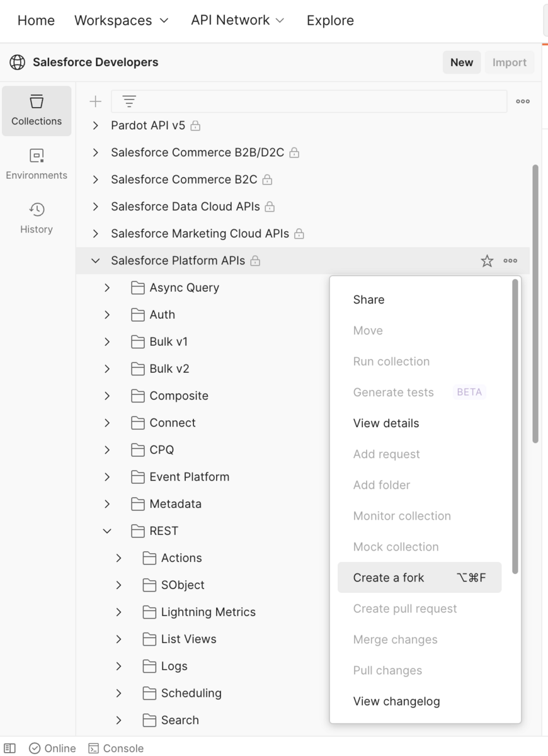Collapse the REST folder
The height and width of the screenshot is (756, 548).
click(x=107, y=531)
